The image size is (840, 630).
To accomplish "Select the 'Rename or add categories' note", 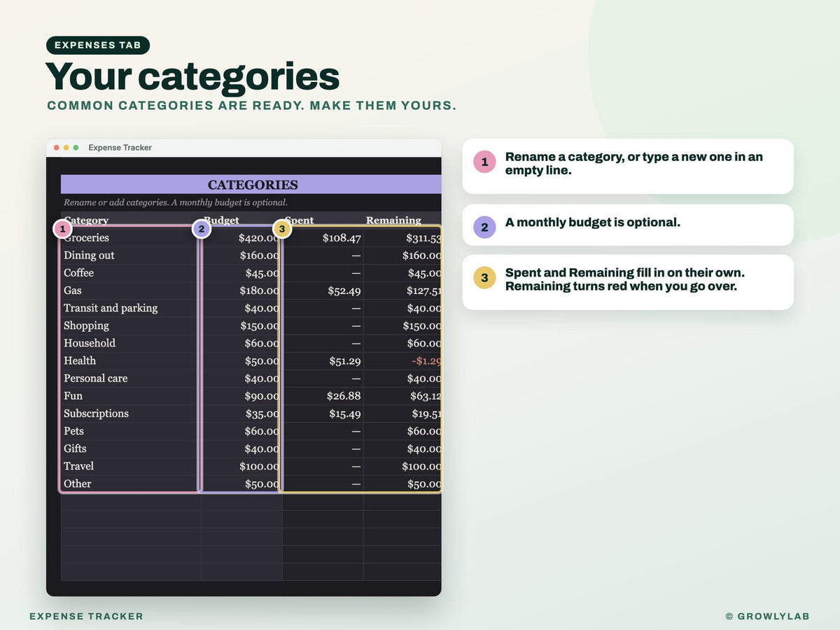I will click(176, 203).
